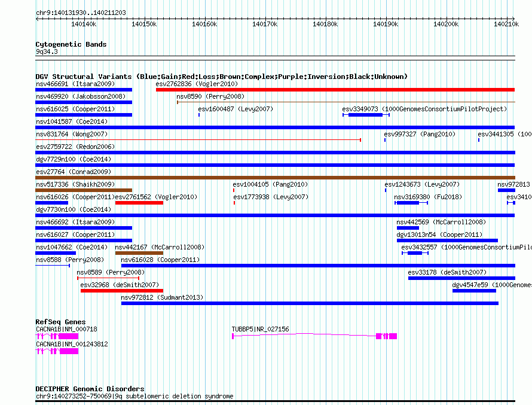The image size is (532, 405).
Task: Open the nsv469920 (Jakobsson2008) variant
Action: 81,96
